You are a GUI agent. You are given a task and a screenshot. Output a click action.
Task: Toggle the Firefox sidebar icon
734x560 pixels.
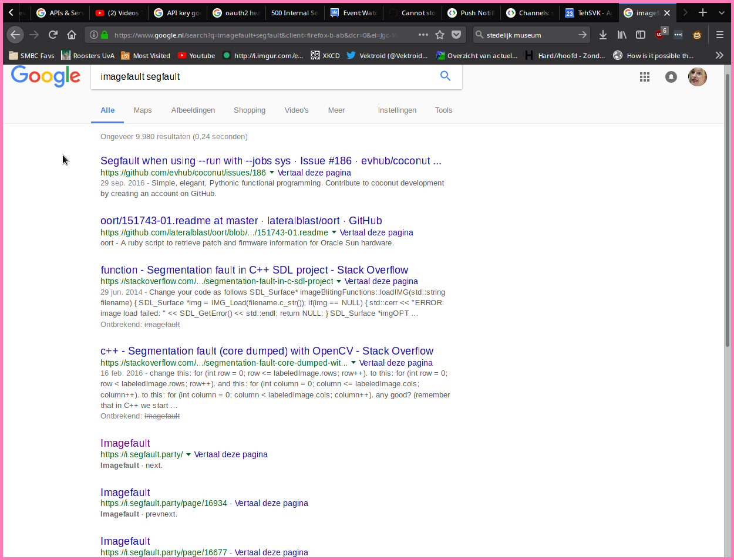[641, 35]
